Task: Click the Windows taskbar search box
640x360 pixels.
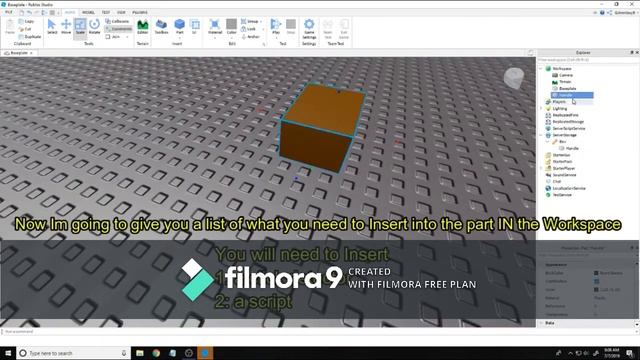Action: point(73,353)
